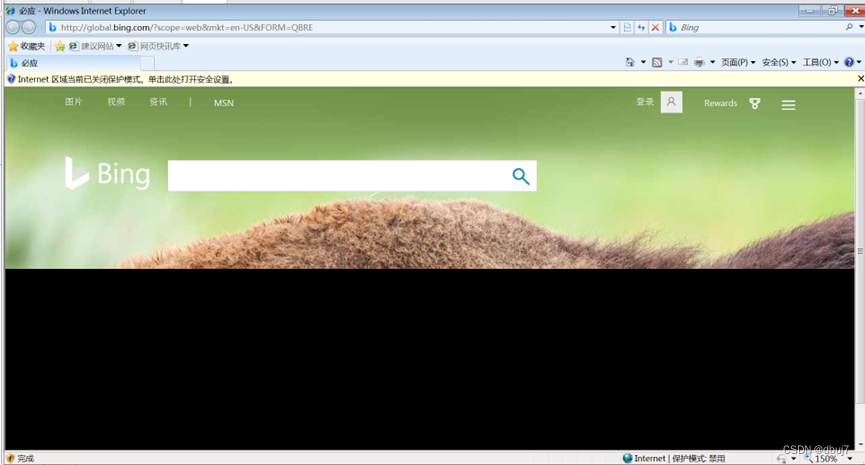Click the Bing logo
The height and width of the screenshot is (465, 865).
click(x=107, y=173)
